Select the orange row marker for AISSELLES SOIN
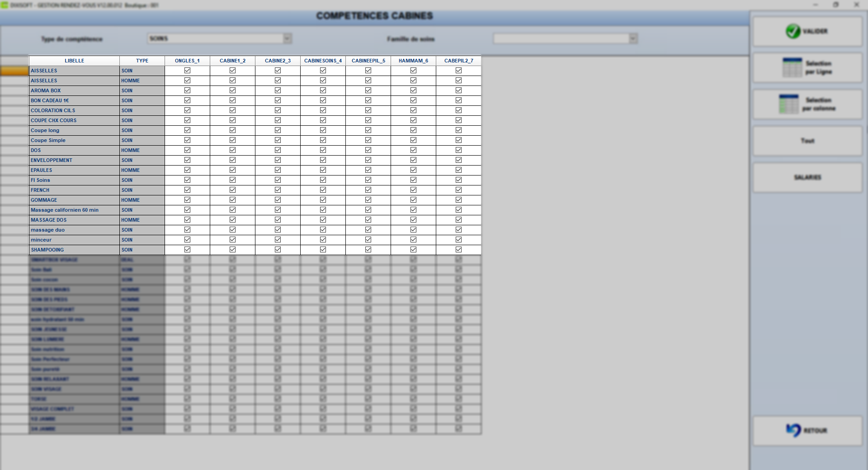This screenshot has height=470, width=868. 14,71
